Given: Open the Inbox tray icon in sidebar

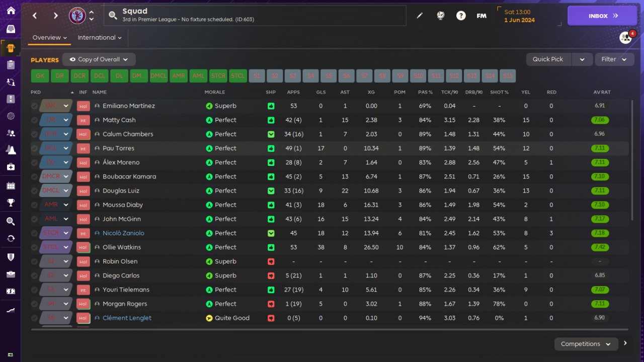Looking at the screenshot, I should point(11,29).
